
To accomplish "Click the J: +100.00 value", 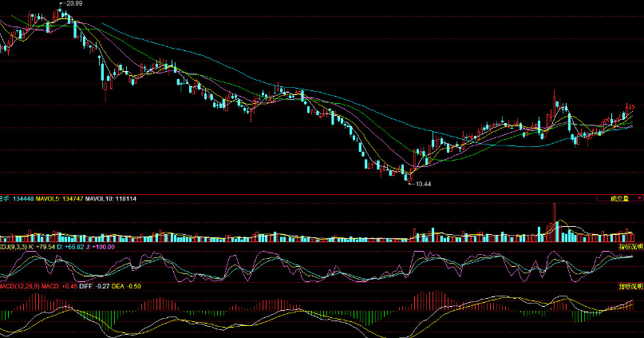I will pos(101,247).
